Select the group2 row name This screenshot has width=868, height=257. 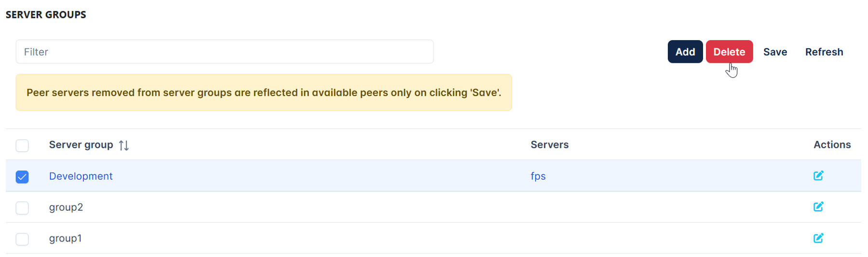point(66,207)
